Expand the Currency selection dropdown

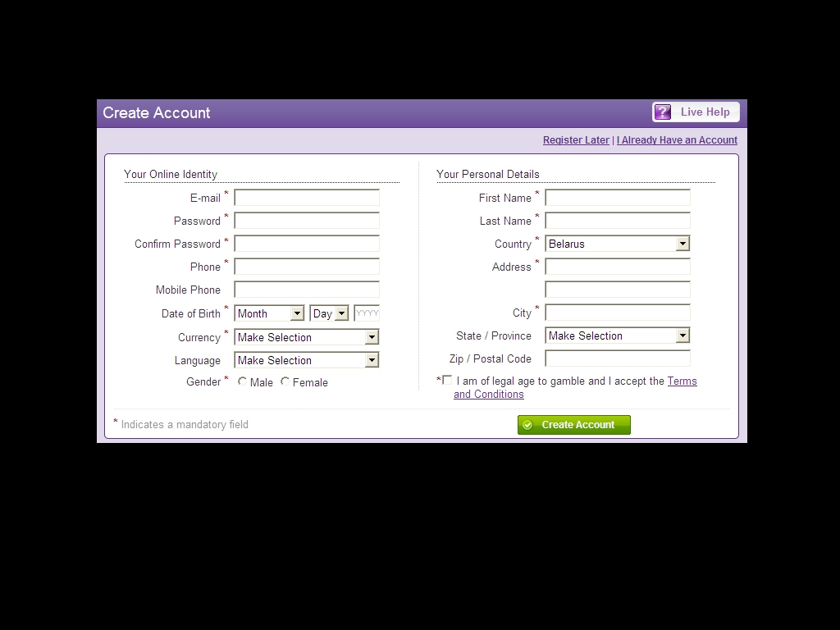(306, 337)
